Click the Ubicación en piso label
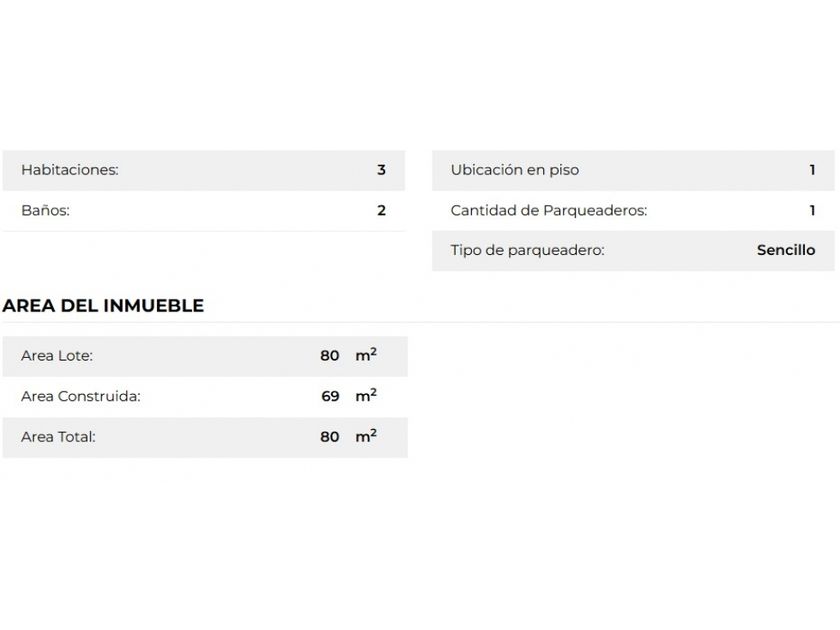Screen dimensions: 840x630 click(x=514, y=170)
